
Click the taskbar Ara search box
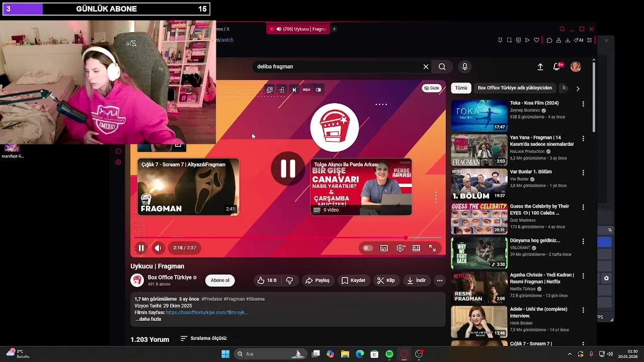pos(270,354)
